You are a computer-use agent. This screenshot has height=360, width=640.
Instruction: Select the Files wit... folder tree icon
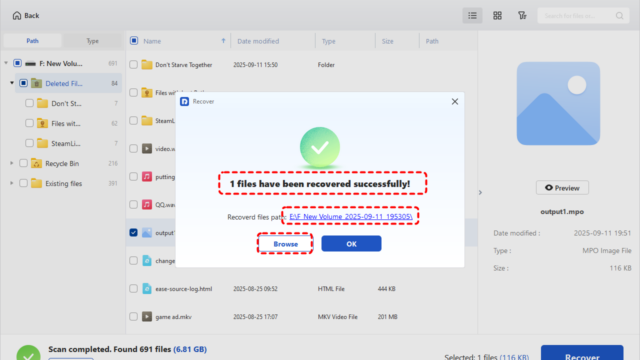[42, 123]
